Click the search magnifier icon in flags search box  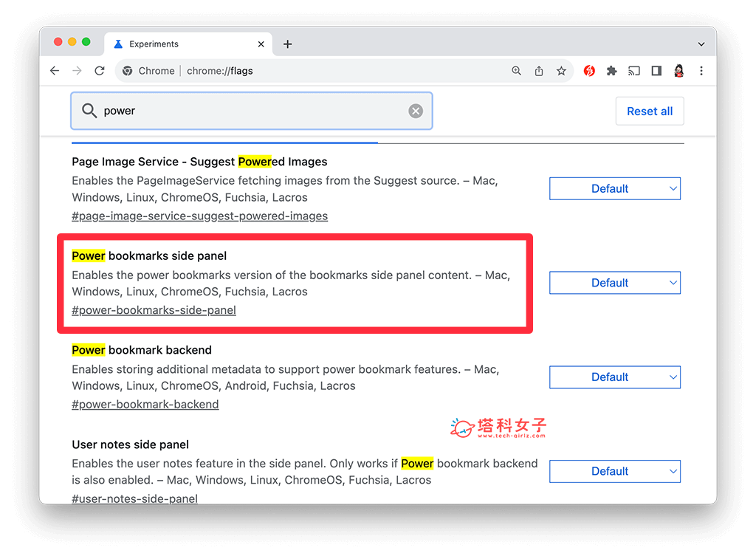coord(89,111)
